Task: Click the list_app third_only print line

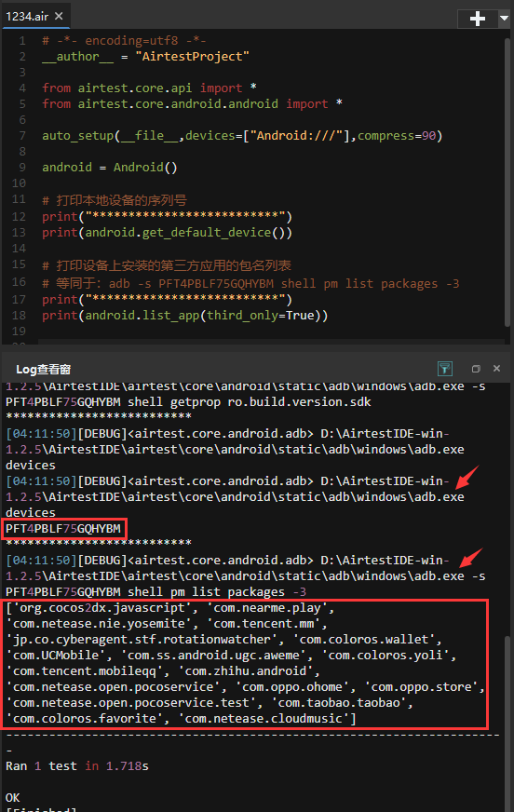Action: tap(184, 316)
